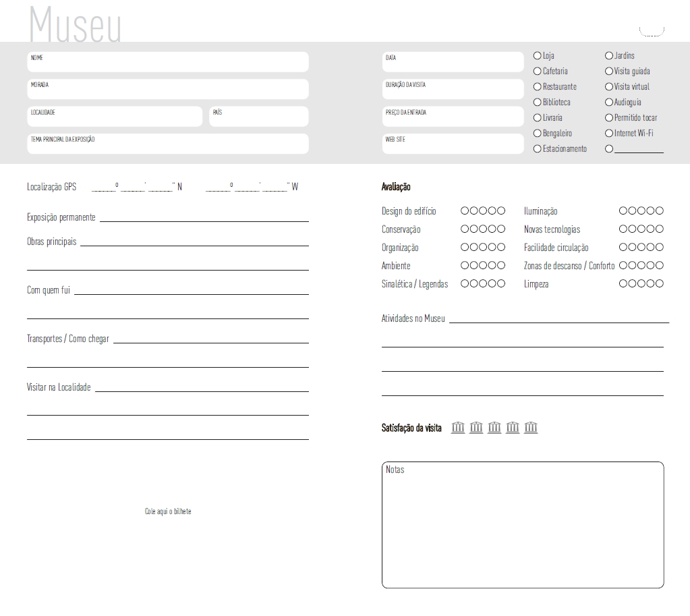Click the DURAÇÃO DA VISITA field
This screenshot has height=616, width=690.
(x=453, y=89)
